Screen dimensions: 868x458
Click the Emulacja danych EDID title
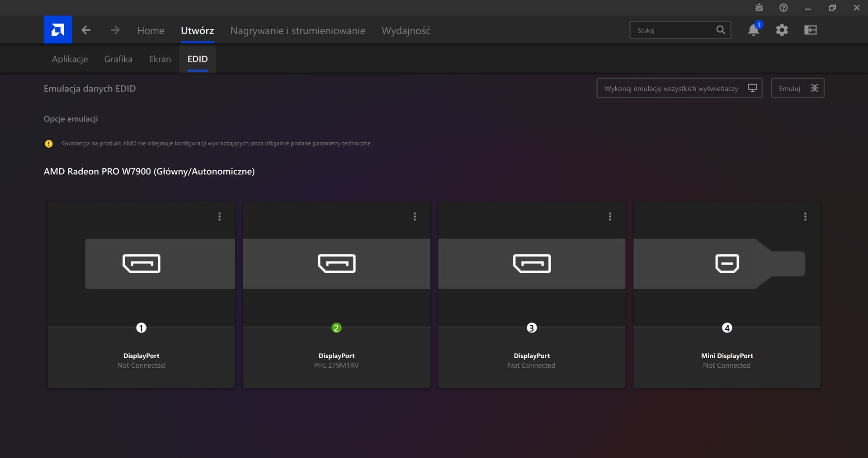tap(90, 89)
